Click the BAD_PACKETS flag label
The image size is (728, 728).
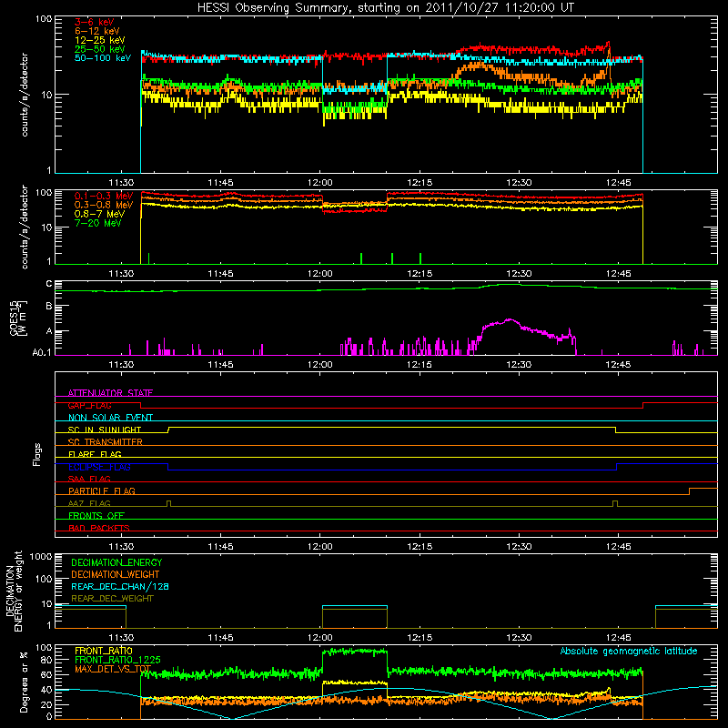point(99,528)
